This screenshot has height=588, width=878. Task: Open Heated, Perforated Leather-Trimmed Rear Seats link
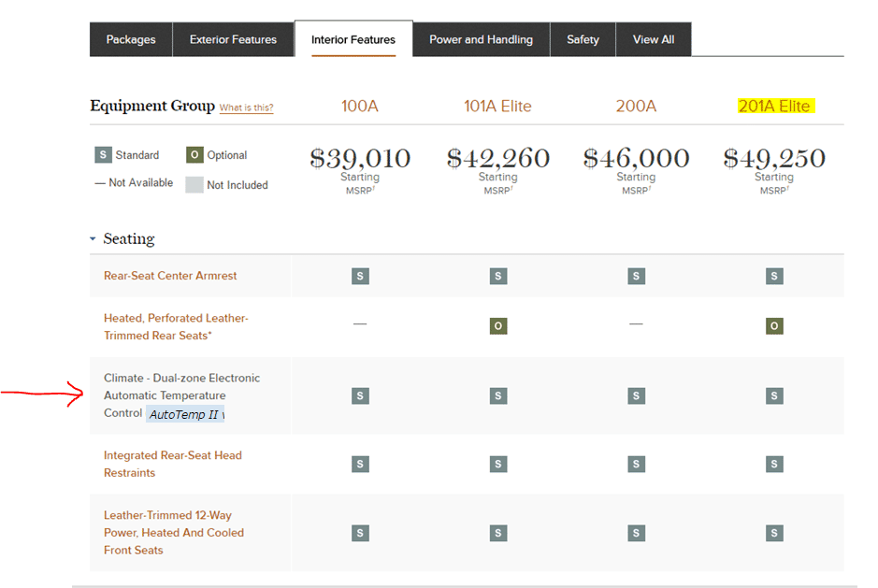coord(176,326)
